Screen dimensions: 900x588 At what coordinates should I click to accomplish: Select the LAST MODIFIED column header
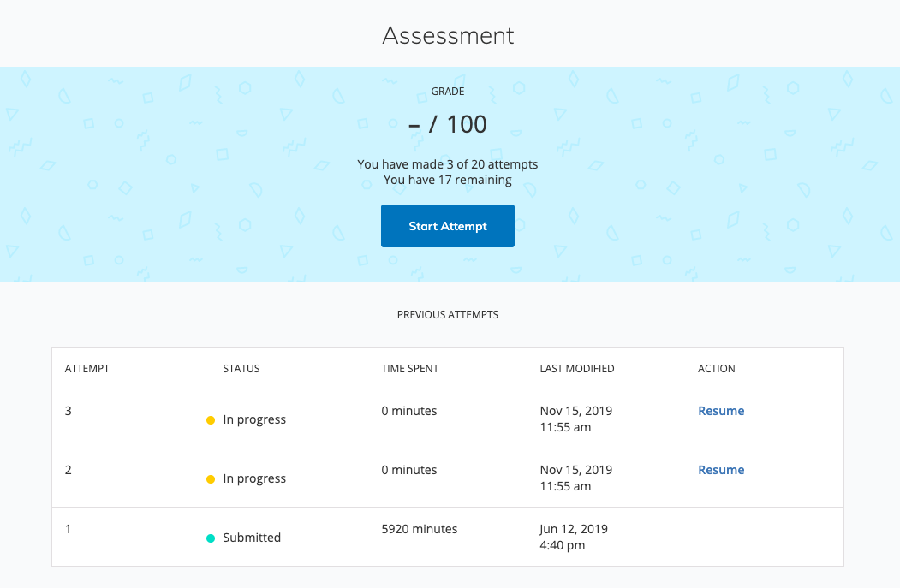click(577, 369)
